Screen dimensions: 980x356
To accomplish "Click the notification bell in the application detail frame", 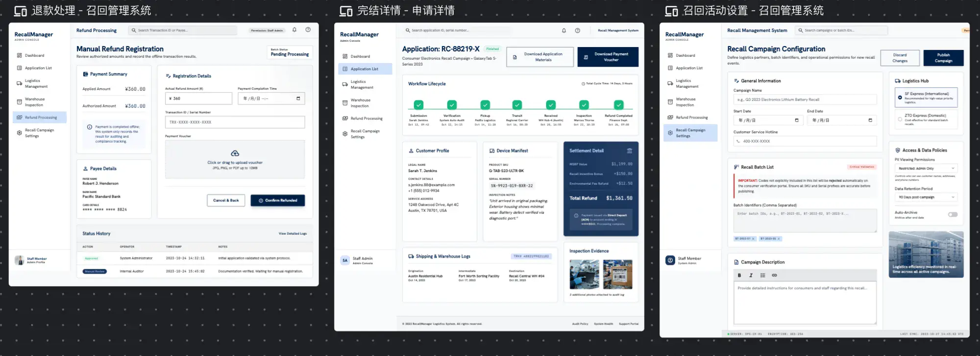I will (x=564, y=30).
